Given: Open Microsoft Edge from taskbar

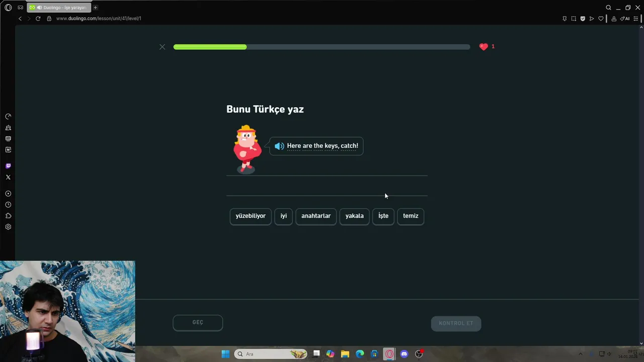Looking at the screenshot, I should point(360,354).
